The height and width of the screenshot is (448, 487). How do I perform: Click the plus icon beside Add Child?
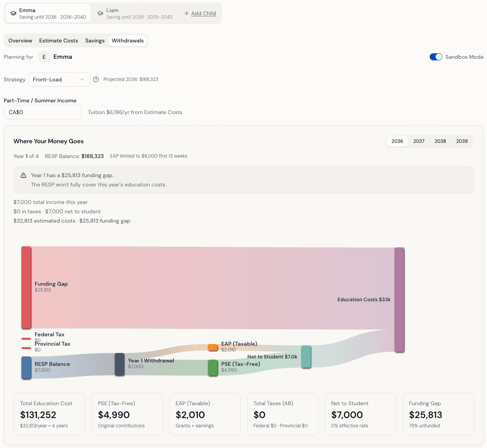click(x=186, y=13)
